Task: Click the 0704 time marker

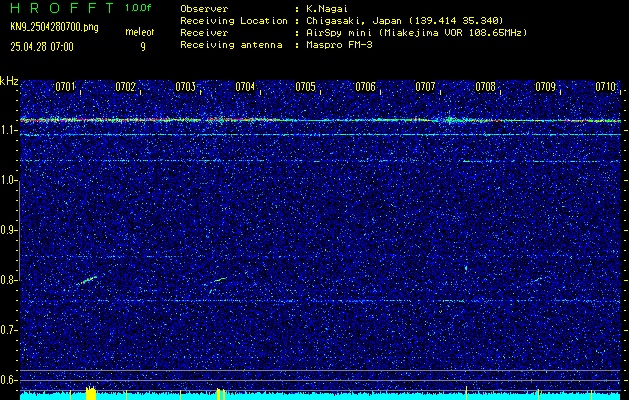Action: pos(245,87)
